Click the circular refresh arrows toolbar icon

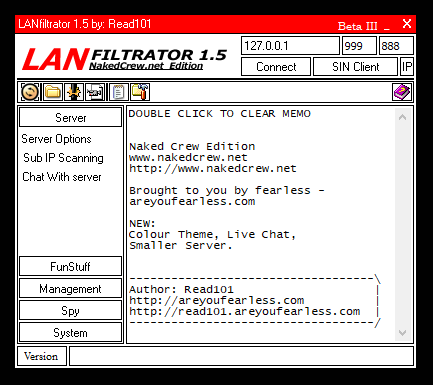[30, 92]
